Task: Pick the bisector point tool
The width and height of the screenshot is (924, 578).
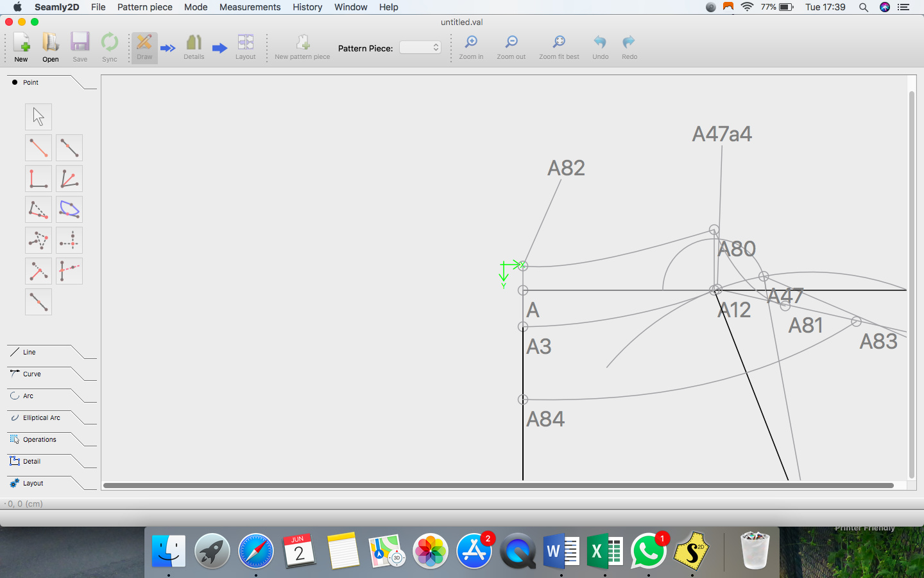Action: [69, 179]
